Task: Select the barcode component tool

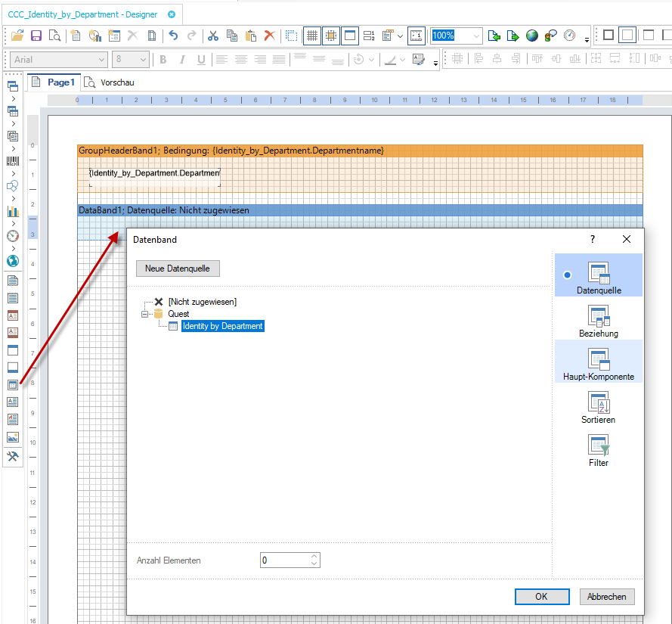Action: pos(13,161)
